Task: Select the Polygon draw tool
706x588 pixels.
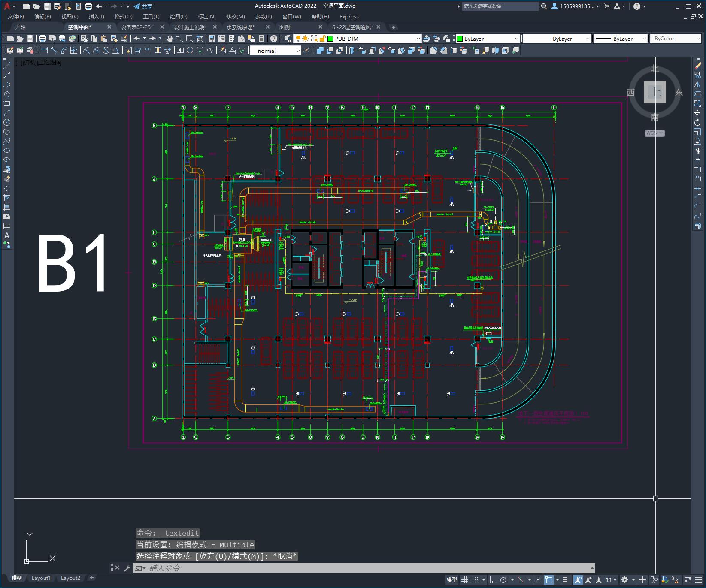Action: point(7,94)
